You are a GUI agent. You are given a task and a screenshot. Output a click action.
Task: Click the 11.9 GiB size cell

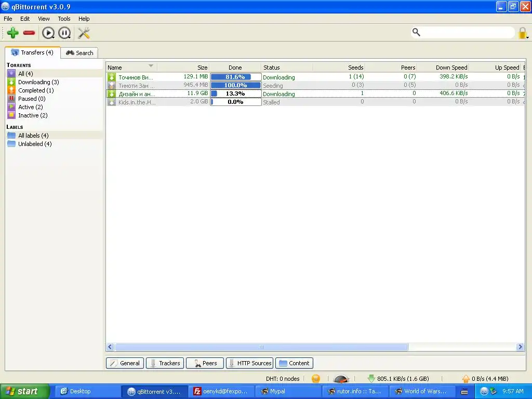point(198,94)
